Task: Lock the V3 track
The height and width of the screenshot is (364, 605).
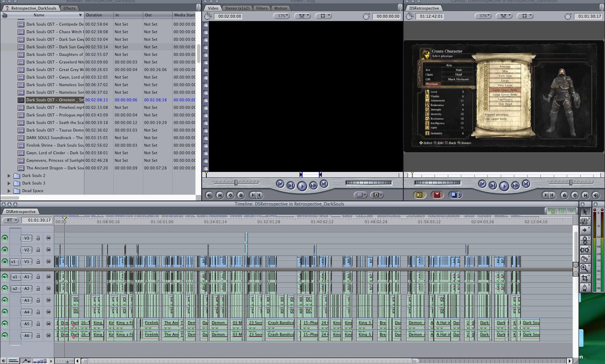Action: (38, 238)
